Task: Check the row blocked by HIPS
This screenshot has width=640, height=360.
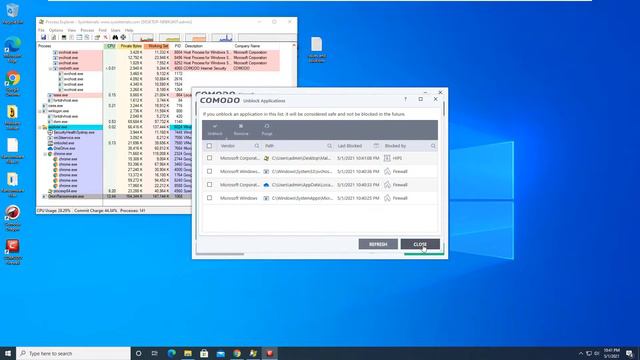Action: coord(209,158)
